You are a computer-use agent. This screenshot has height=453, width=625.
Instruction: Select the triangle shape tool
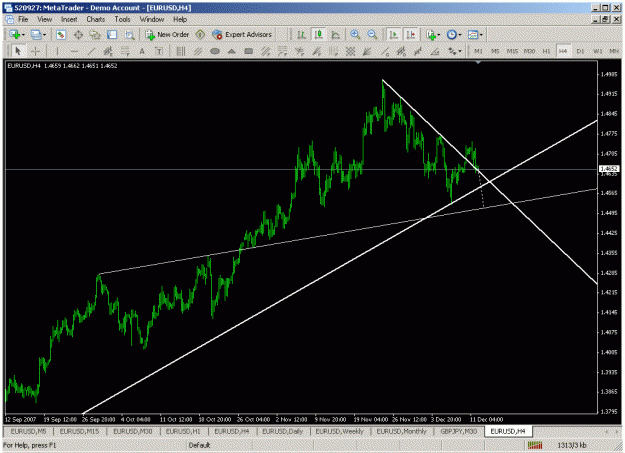[232, 51]
